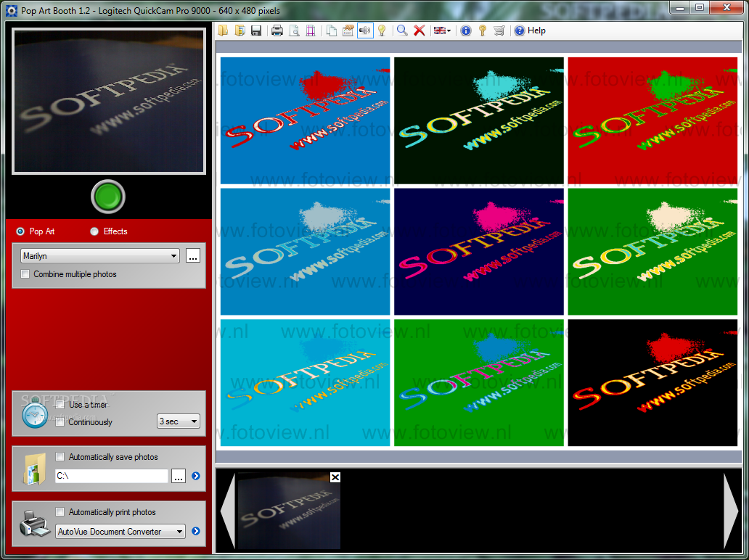Enable the Use a timer checkbox

pos(60,405)
